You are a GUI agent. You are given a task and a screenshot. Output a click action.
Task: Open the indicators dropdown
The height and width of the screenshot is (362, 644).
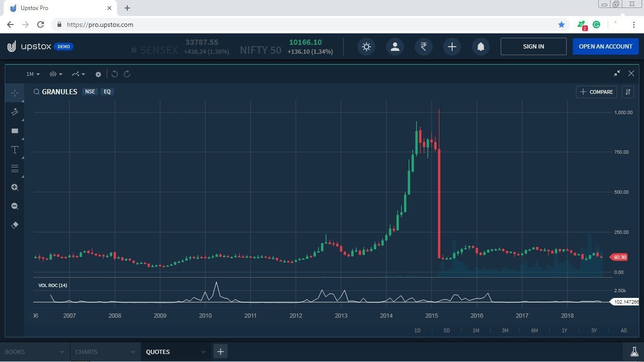78,74
